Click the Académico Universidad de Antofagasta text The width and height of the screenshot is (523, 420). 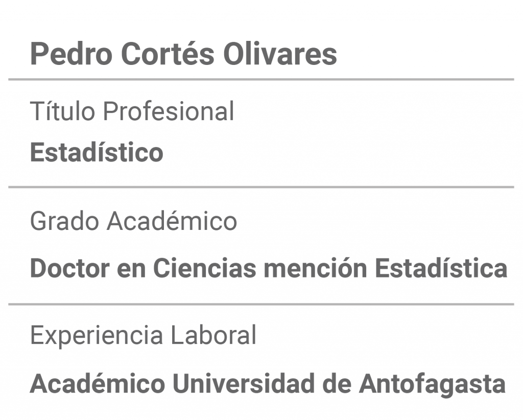click(268, 384)
